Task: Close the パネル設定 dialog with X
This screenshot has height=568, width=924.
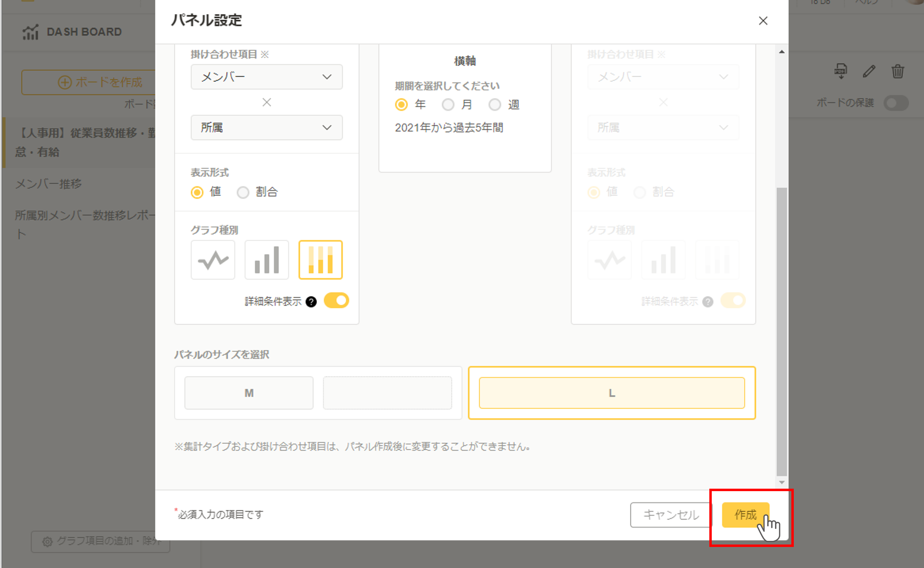Action: tap(763, 21)
